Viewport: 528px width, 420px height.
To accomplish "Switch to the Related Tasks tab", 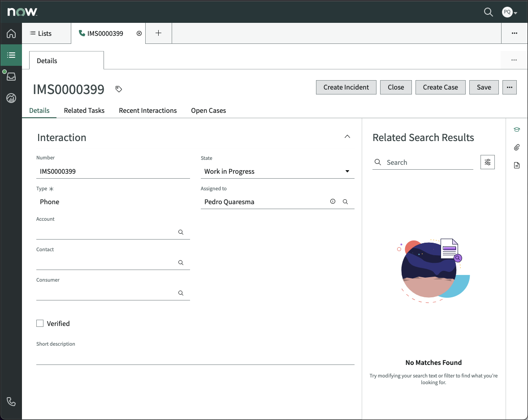I will click(x=84, y=111).
